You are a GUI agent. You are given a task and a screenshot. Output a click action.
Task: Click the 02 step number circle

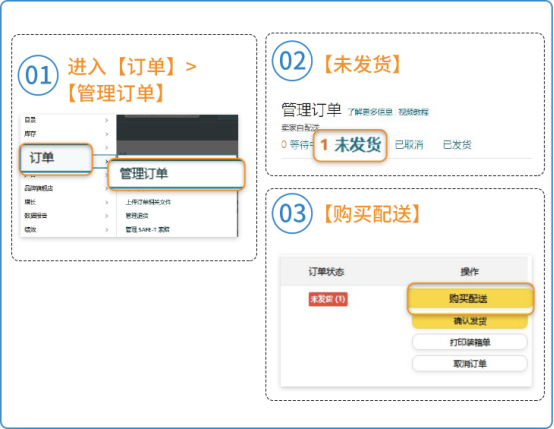[x=292, y=61]
